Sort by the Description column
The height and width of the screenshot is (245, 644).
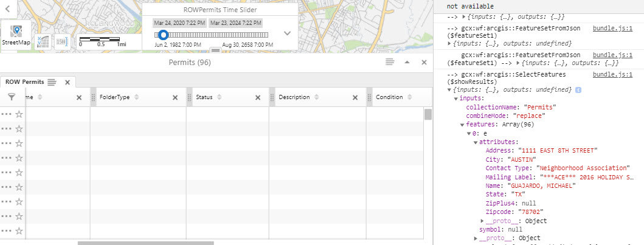pos(316,97)
